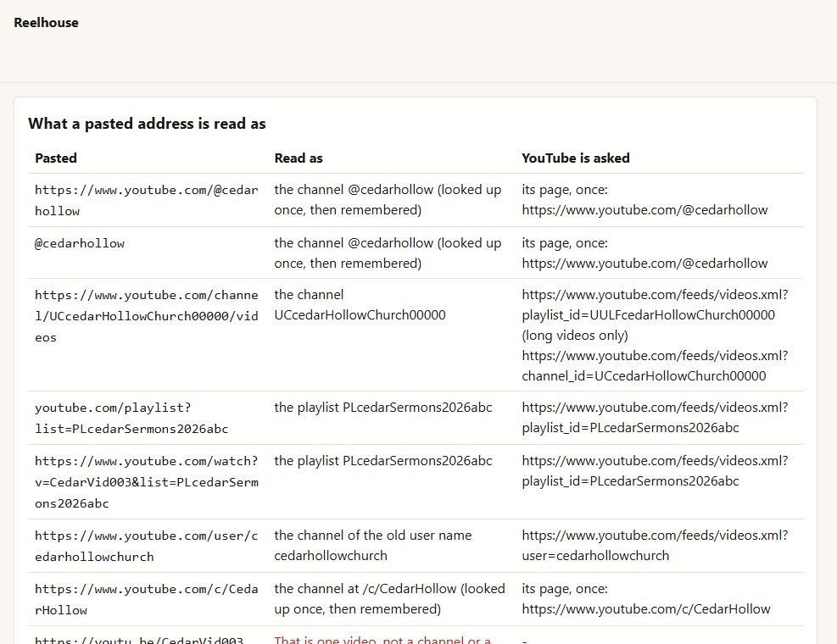The height and width of the screenshot is (644, 837).
Task: Click the 'YouTube is asked' column header
Action: [576, 158]
